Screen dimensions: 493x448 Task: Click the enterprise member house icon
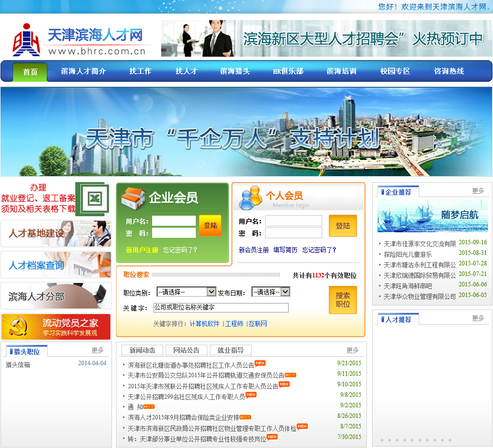coord(133,198)
